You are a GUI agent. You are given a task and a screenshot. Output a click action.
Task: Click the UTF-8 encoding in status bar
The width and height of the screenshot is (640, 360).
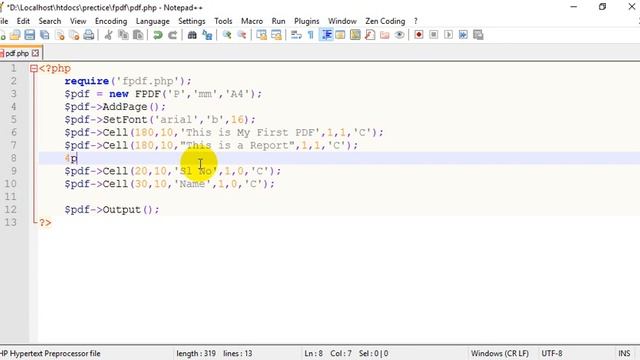tap(552, 353)
